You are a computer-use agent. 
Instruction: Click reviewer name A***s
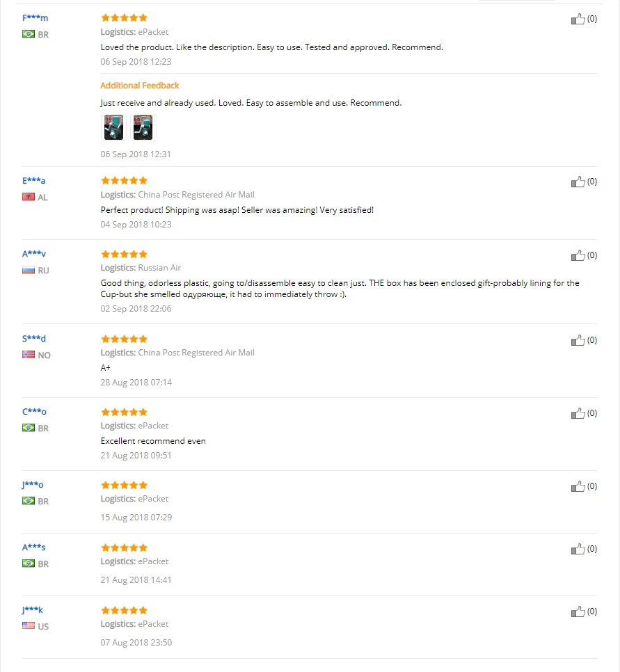[34, 547]
